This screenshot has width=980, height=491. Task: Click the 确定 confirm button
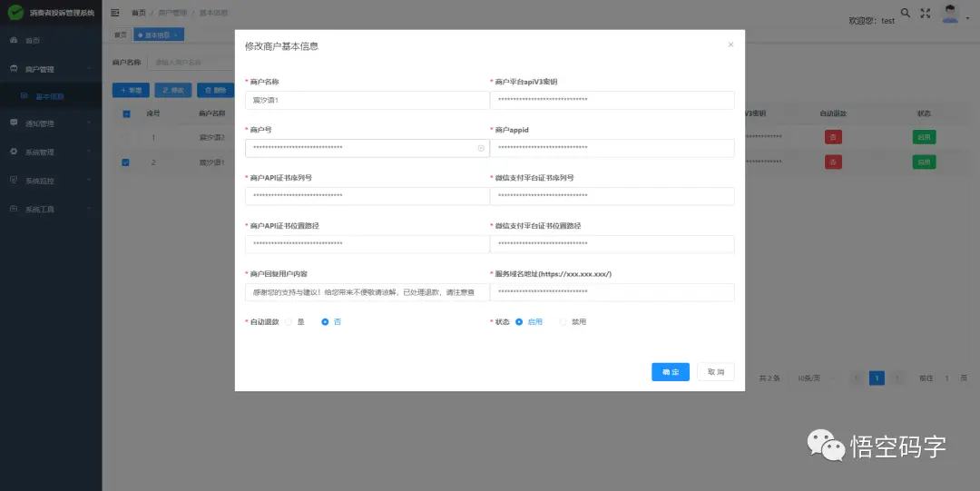670,371
